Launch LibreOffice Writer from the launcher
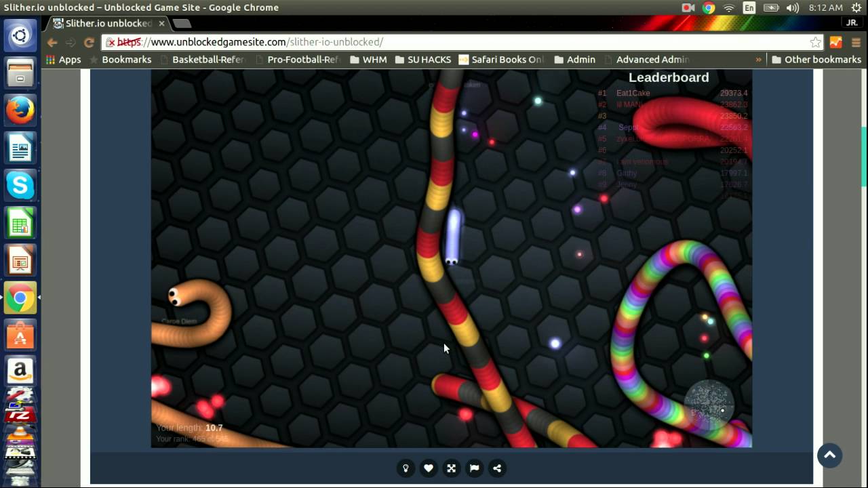The width and height of the screenshot is (868, 488). coord(20,148)
